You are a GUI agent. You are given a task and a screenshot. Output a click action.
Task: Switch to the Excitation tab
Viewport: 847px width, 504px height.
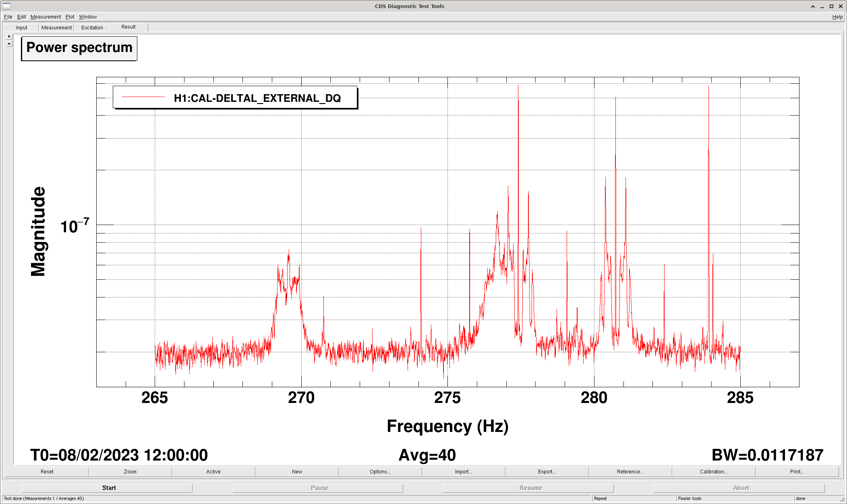tap(92, 28)
